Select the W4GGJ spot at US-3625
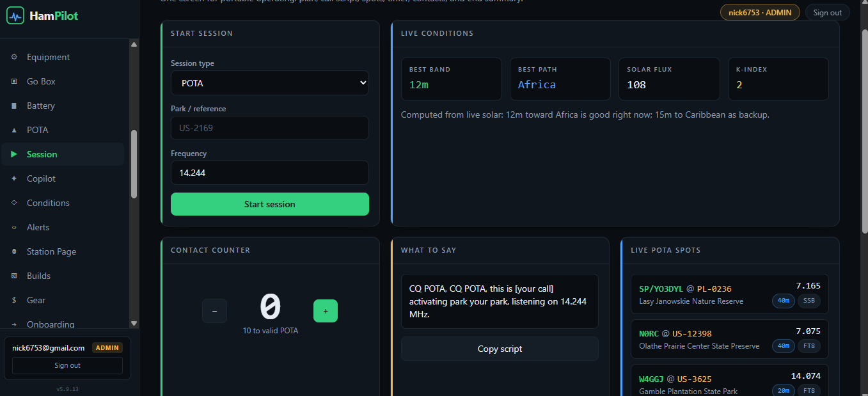 pos(730,380)
